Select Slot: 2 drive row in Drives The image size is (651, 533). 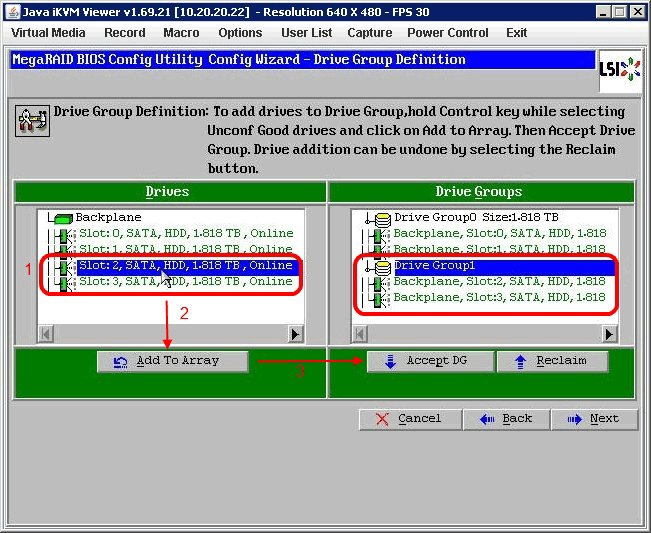(188, 266)
